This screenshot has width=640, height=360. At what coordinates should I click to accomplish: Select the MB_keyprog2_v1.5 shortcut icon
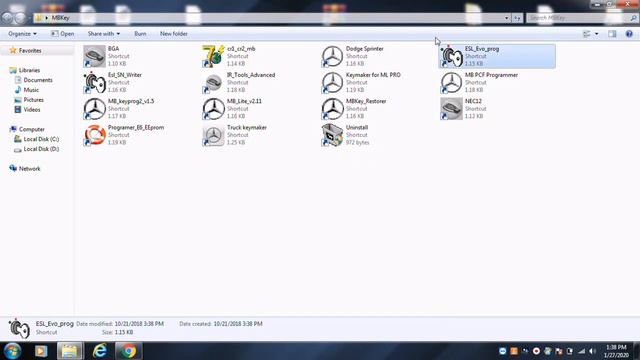point(94,109)
